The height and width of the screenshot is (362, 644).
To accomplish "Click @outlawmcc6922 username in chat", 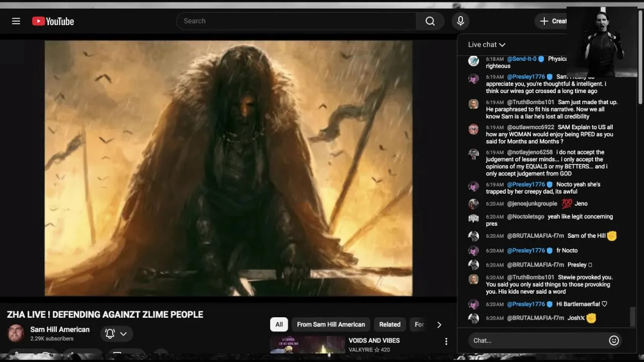I will [531, 127].
